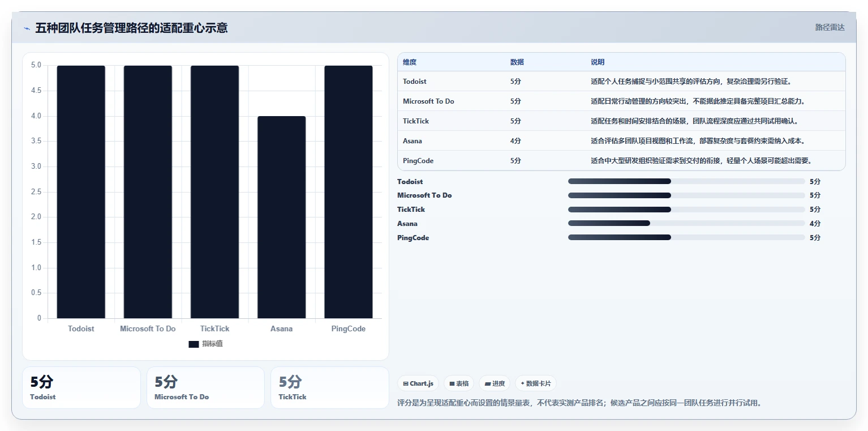Select the PingCode table row name

(x=418, y=161)
